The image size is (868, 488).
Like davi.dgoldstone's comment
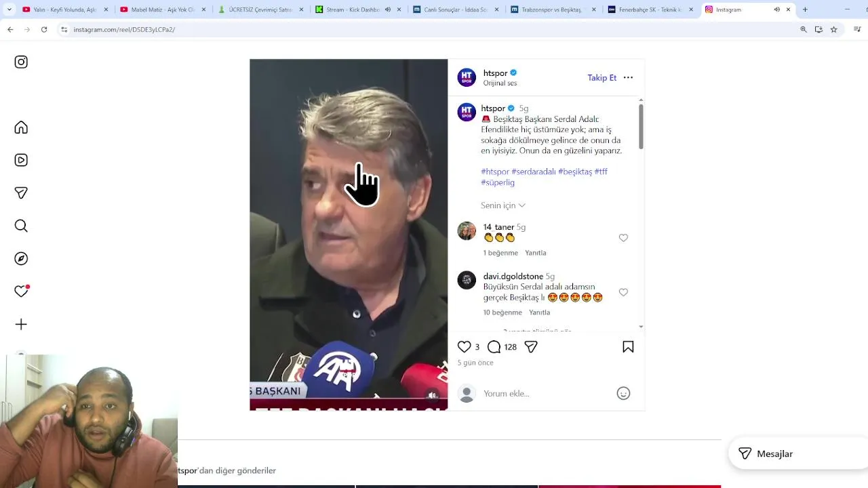point(623,292)
